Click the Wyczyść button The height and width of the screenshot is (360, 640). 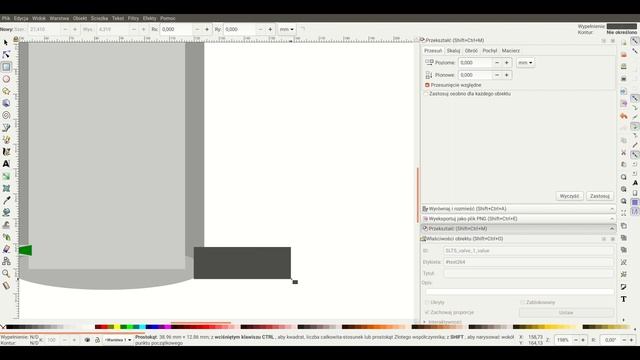pos(569,196)
